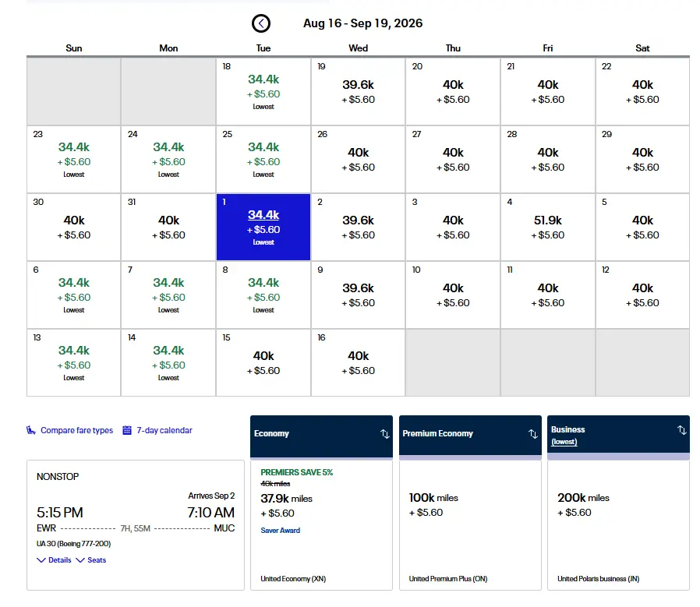The image size is (700, 607).
Task: Expand flight Details chevron
Action: (x=41, y=560)
